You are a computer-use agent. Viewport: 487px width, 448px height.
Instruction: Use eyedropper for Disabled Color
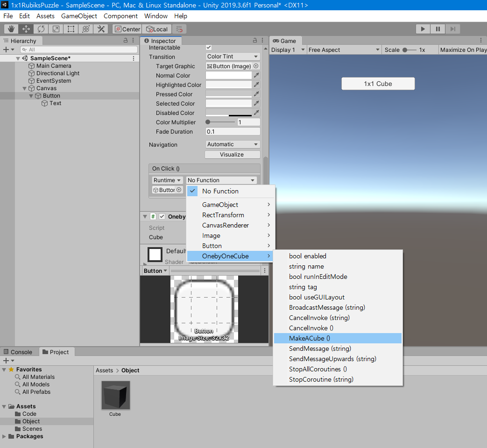(x=256, y=113)
